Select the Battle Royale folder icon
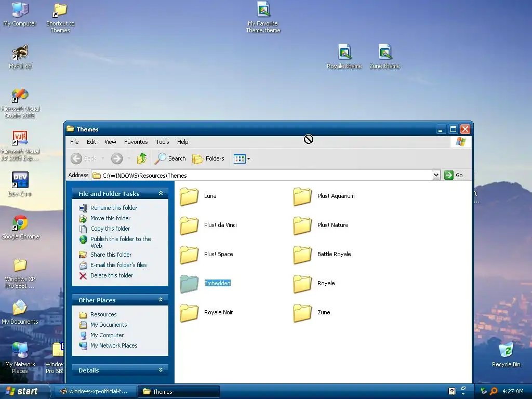 (x=302, y=255)
